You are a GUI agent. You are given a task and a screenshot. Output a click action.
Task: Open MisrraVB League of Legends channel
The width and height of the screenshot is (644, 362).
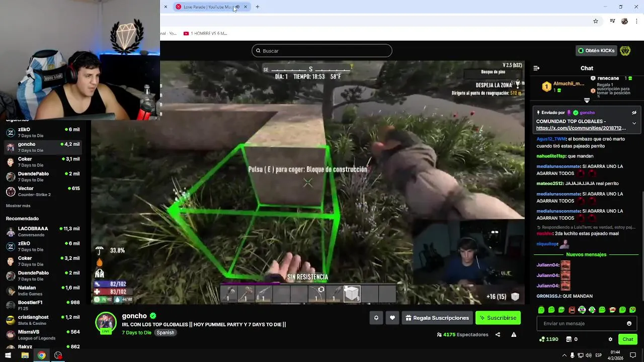(43, 334)
